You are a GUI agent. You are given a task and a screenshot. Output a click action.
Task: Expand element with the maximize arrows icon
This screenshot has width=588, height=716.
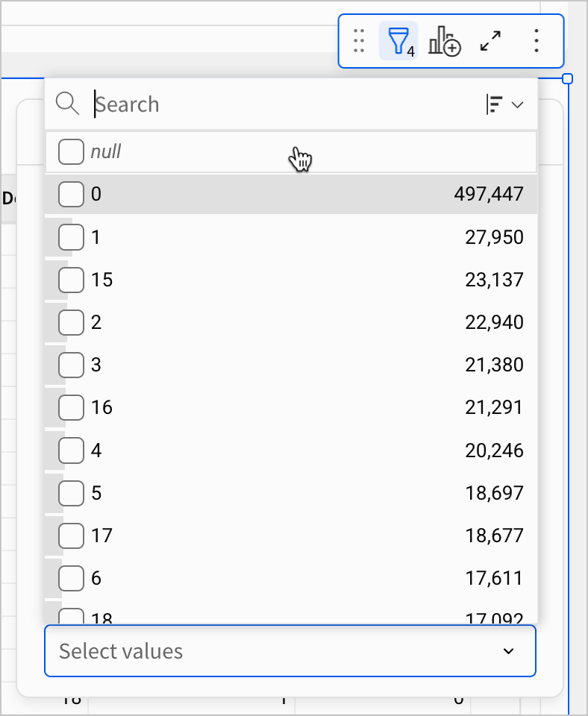[x=490, y=41]
